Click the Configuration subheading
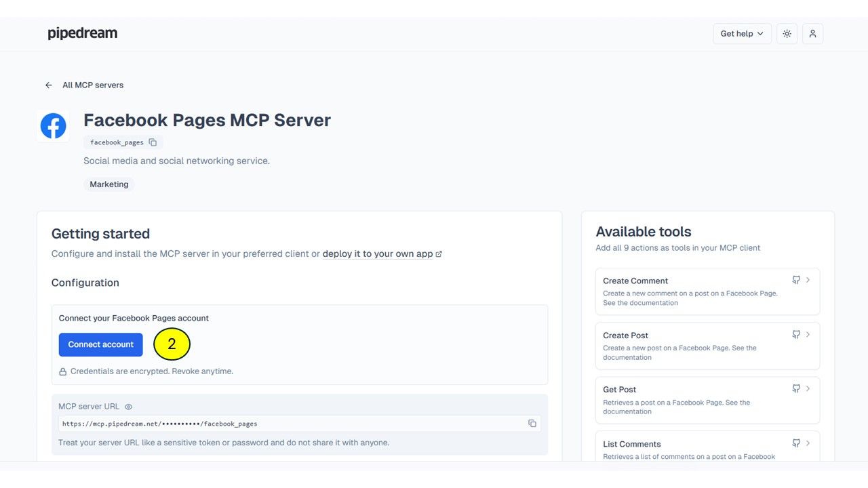The width and height of the screenshot is (868, 488). click(x=85, y=283)
